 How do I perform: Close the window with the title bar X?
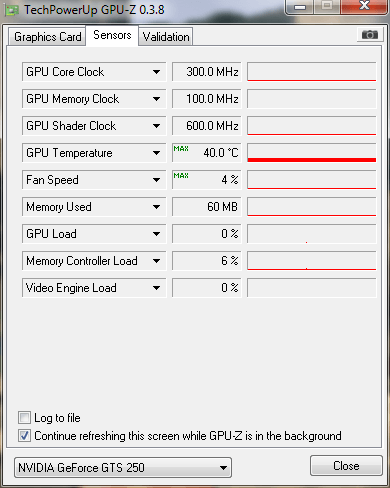364,6
